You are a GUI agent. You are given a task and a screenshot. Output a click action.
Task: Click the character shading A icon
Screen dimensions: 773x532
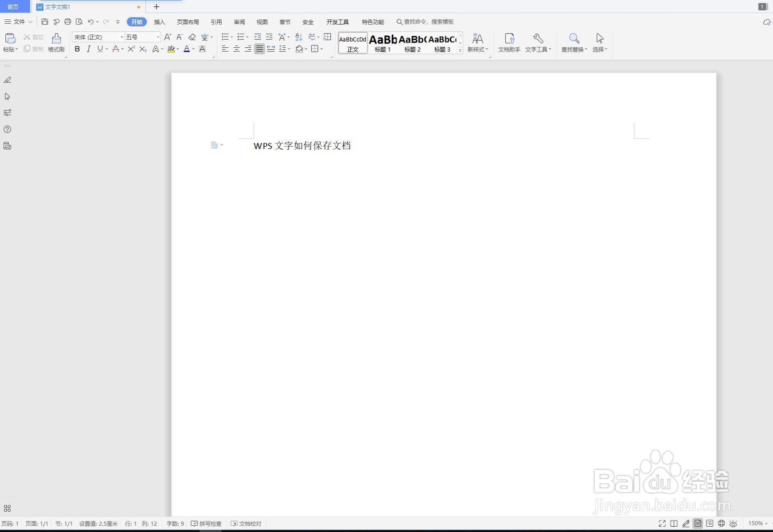pyautogui.click(x=202, y=49)
